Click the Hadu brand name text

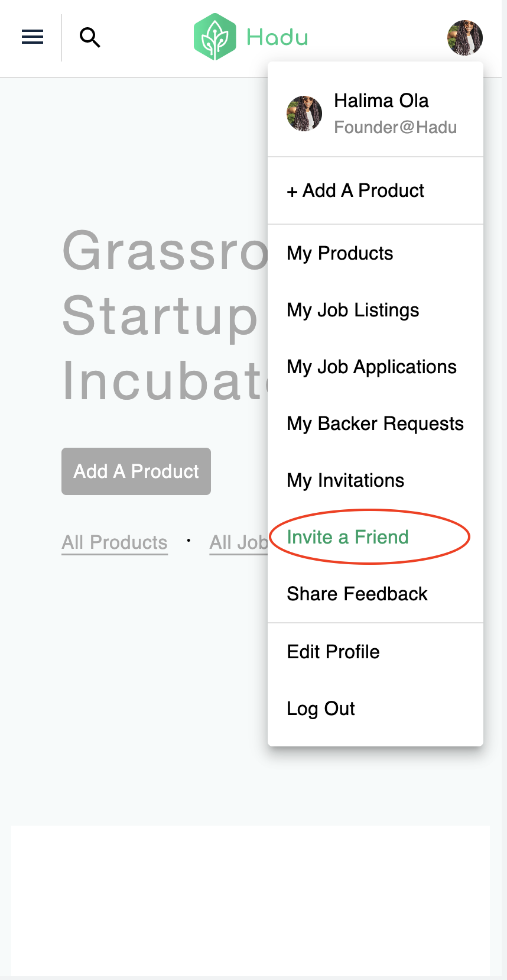(277, 38)
